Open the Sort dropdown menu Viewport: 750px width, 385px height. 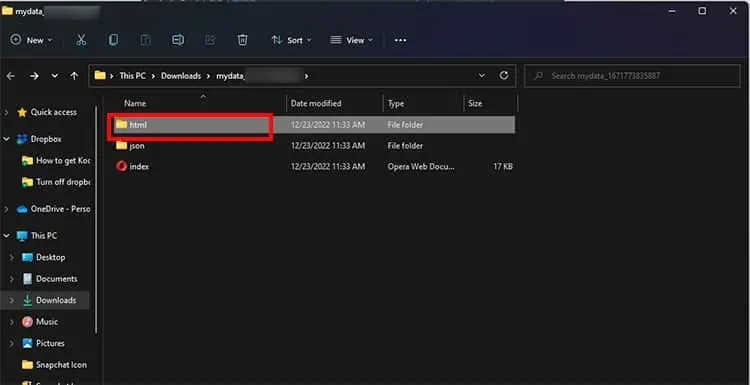pyautogui.click(x=291, y=40)
